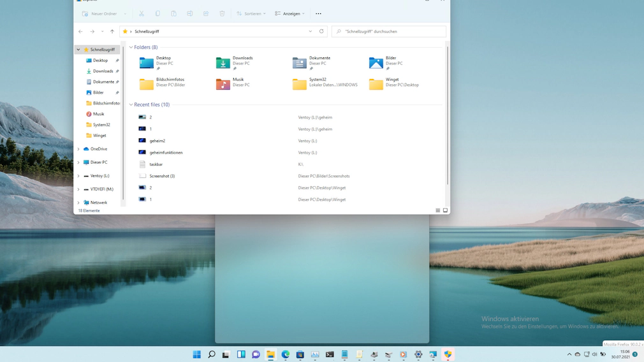Open Windows Security shield on taskbar
Screen dimensions: 644x362
pos(448,354)
